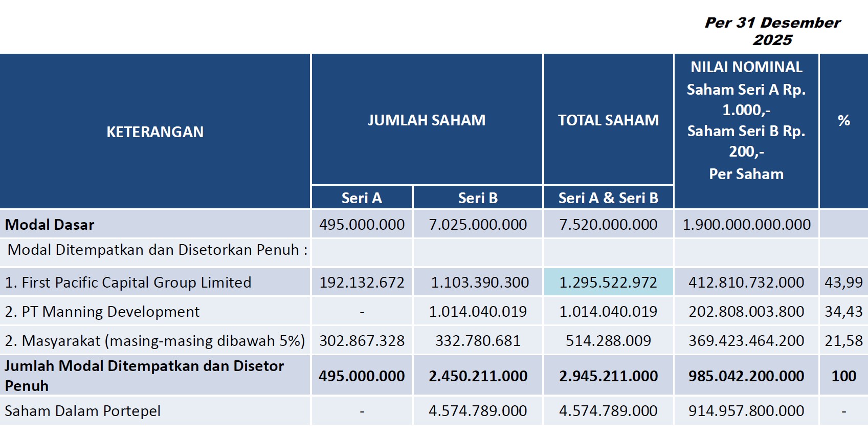Click the KETERANGAN column header

coord(155,132)
